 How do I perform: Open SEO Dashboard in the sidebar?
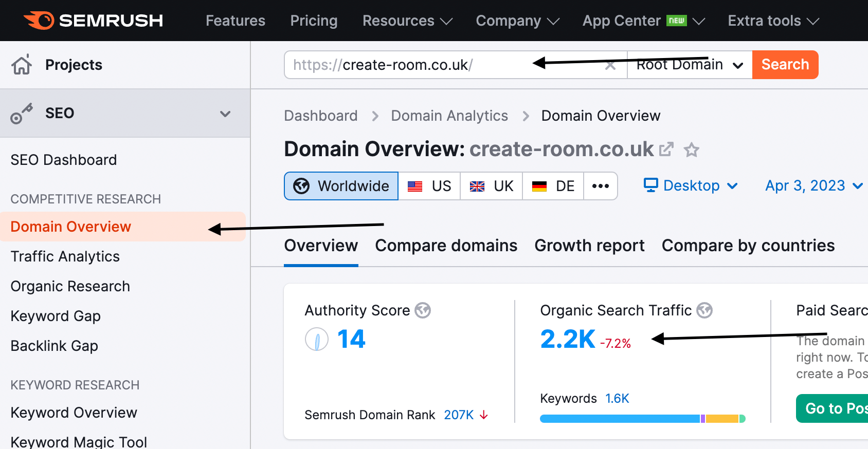64,160
